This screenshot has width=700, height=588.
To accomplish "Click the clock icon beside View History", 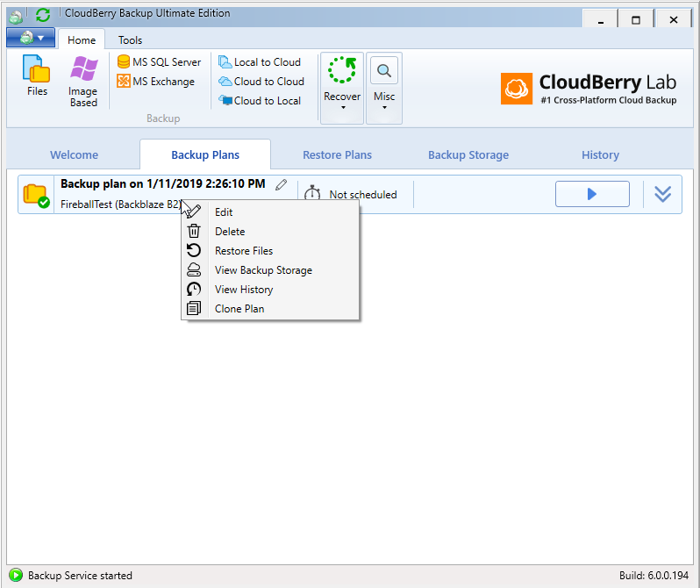I will click(194, 289).
